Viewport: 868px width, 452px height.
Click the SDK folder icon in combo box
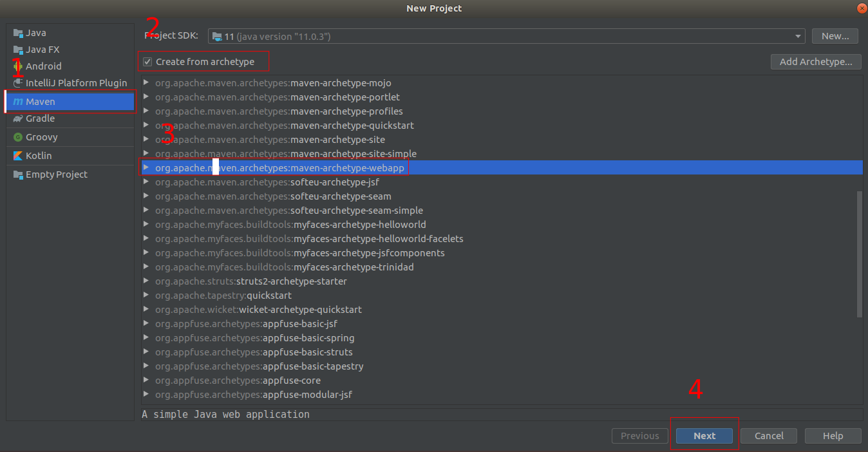click(x=217, y=37)
